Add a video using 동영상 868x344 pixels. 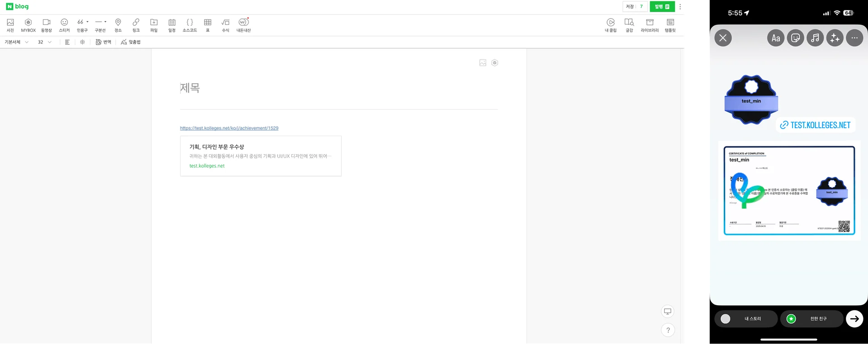pos(47,25)
